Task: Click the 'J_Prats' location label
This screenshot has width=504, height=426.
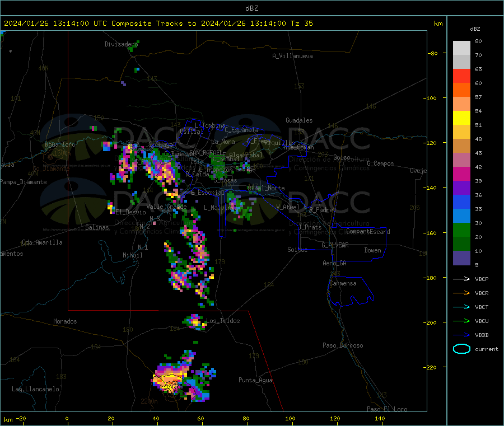Action: (x=310, y=227)
